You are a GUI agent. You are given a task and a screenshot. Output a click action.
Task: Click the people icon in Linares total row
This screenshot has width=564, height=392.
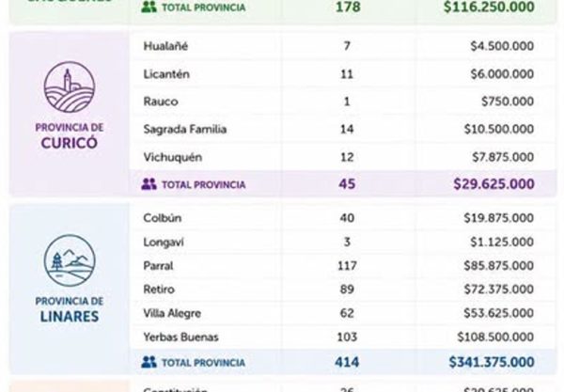pyautogui.click(x=149, y=362)
